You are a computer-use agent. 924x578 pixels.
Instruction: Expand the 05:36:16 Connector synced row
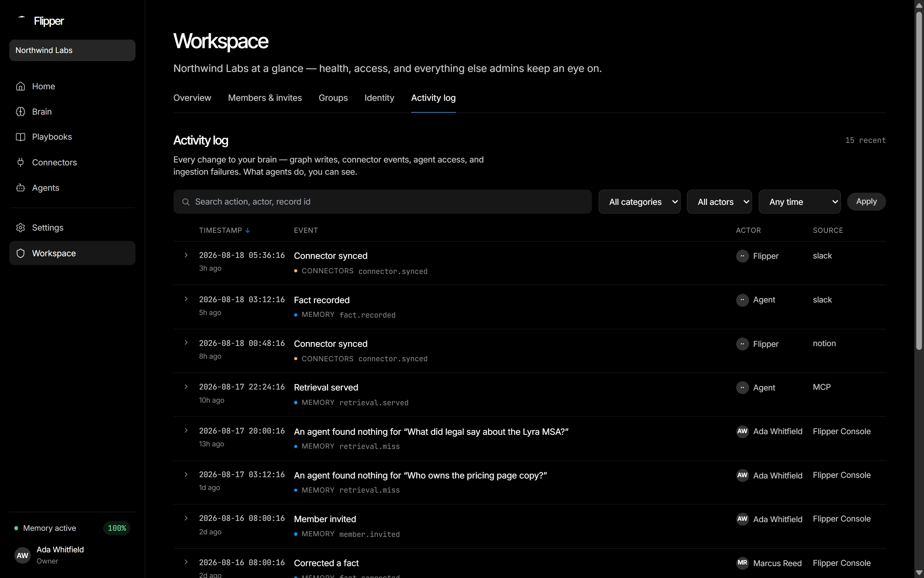click(x=186, y=255)
